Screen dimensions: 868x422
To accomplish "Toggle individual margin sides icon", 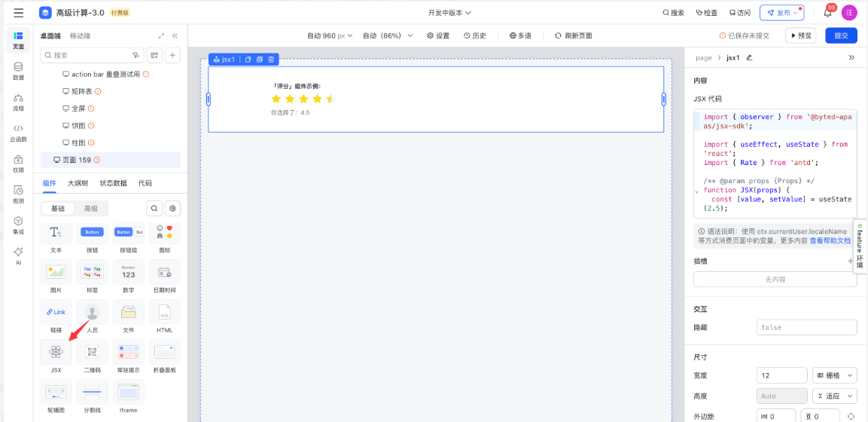I will [x=851, y=417].
